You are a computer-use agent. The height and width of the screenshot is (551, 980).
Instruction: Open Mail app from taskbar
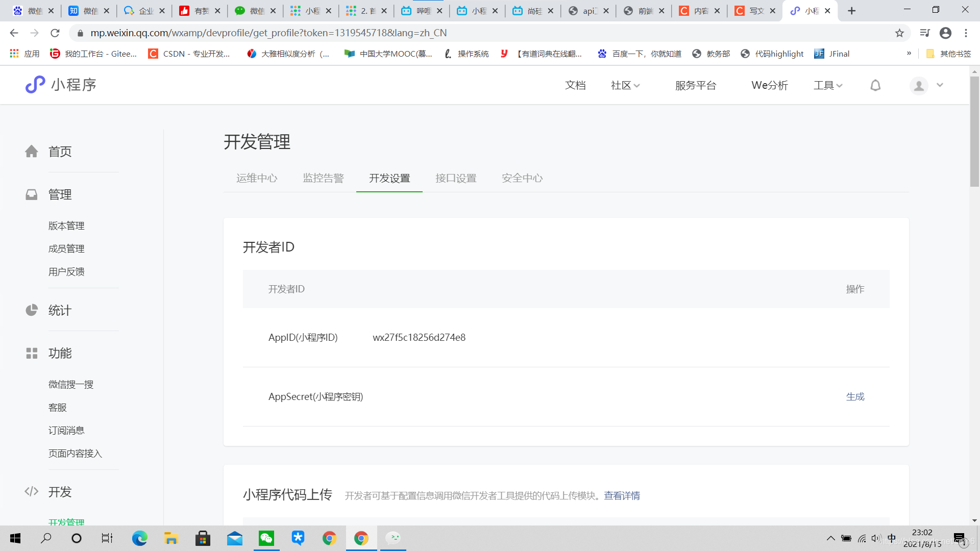[x=235, y=538]
